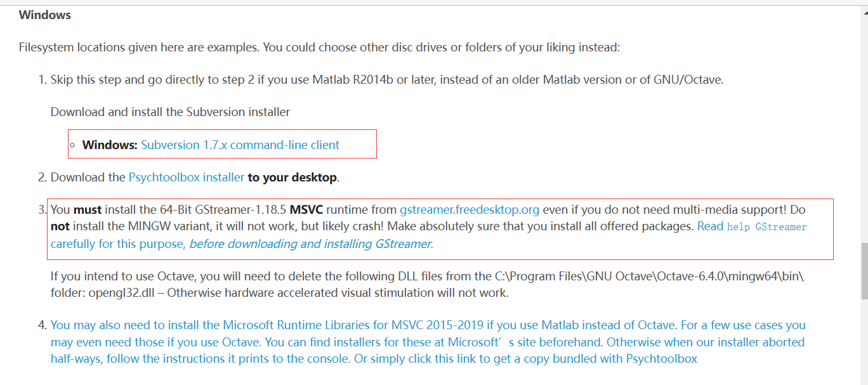
Task: Click the bold 'MSVC' word in step 3
Action: pyautogui.click(x=308, y=209)
